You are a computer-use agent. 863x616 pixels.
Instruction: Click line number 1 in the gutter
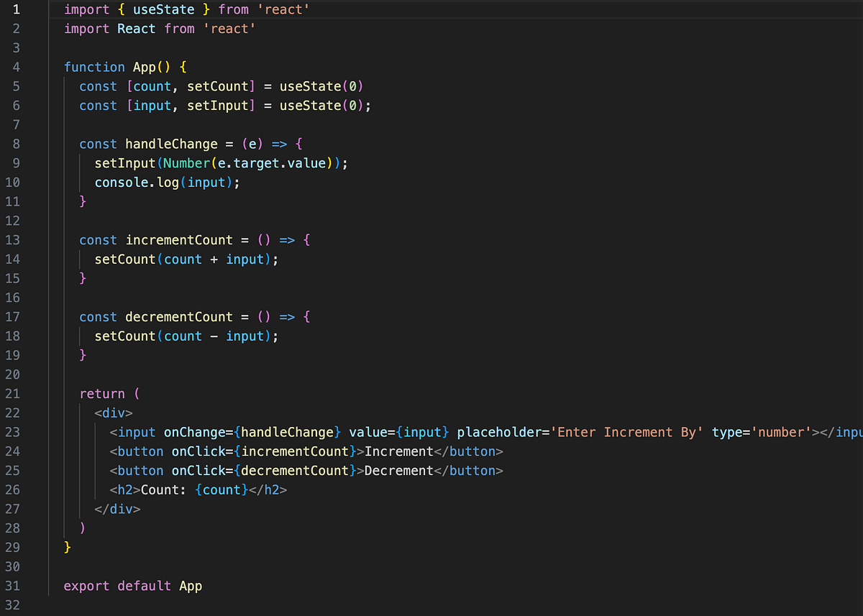(x=16, y=9)
